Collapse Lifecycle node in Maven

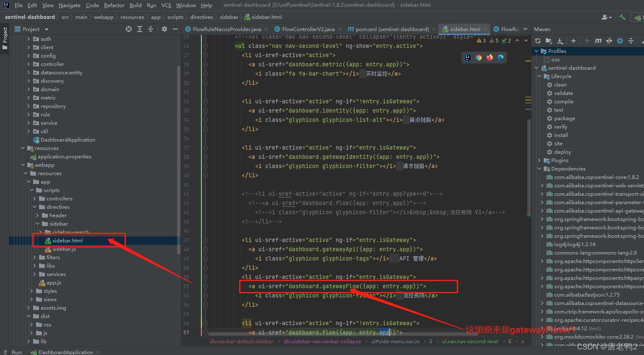point(540,76)
